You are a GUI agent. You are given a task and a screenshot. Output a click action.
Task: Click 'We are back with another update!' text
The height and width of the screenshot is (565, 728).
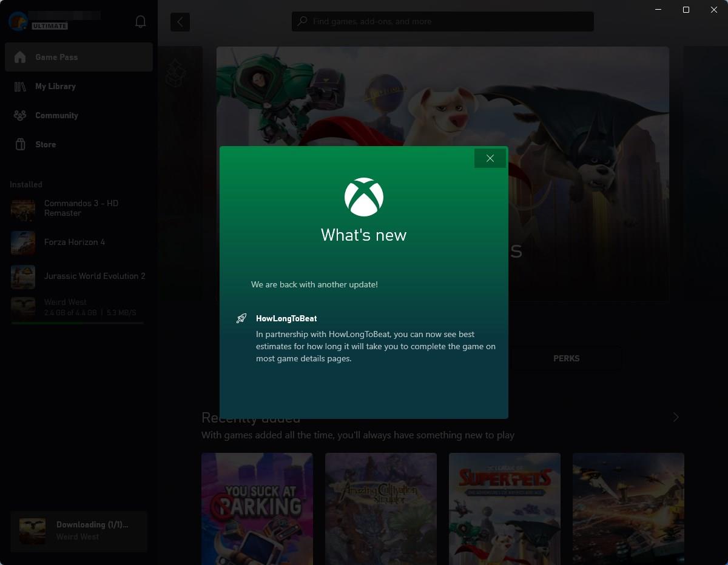pyautogui.click(x=314, y=284)
